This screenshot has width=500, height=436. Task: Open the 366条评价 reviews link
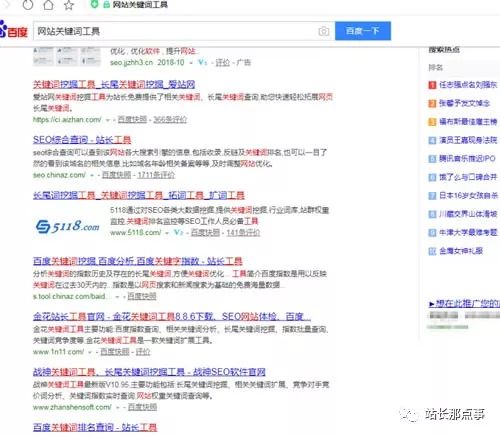click(x=170, y=119)
